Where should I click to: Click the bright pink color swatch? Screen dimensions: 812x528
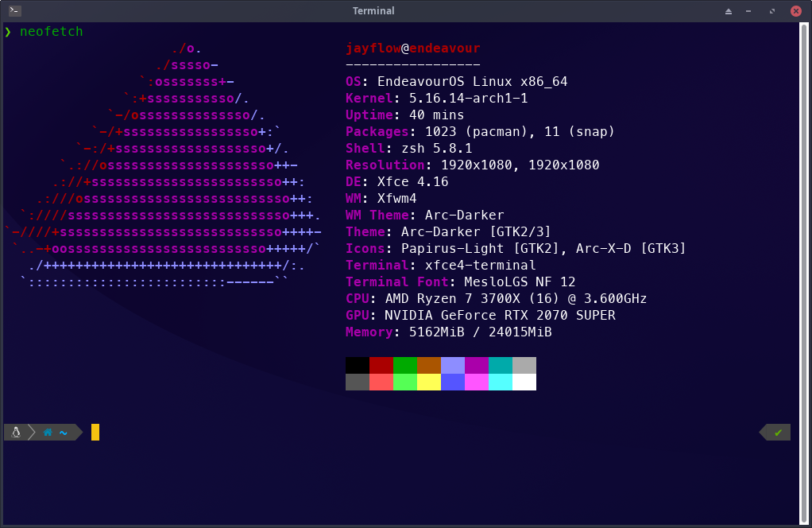[477, 382]
